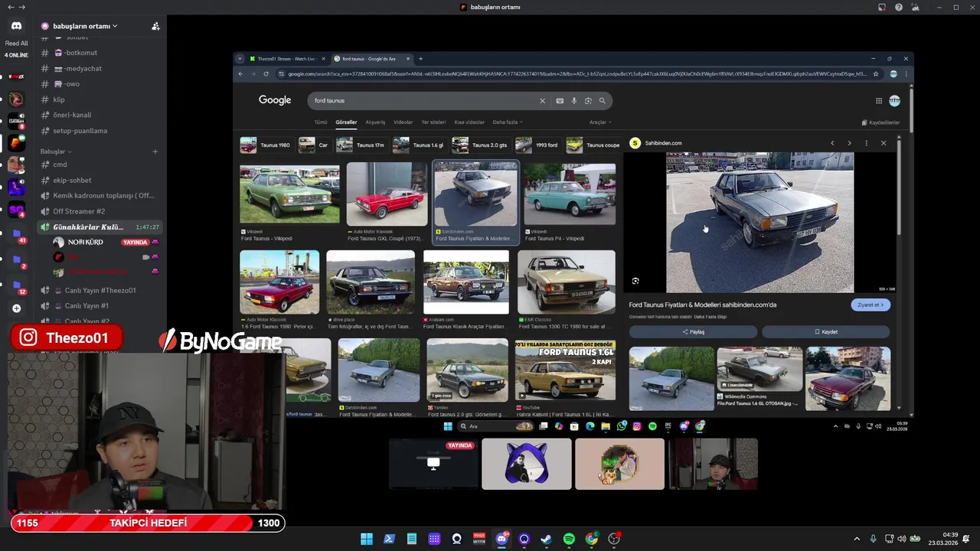Open the Araçlar tools dropdown
The width and height of the screenshot is (980, 551).
599,122
